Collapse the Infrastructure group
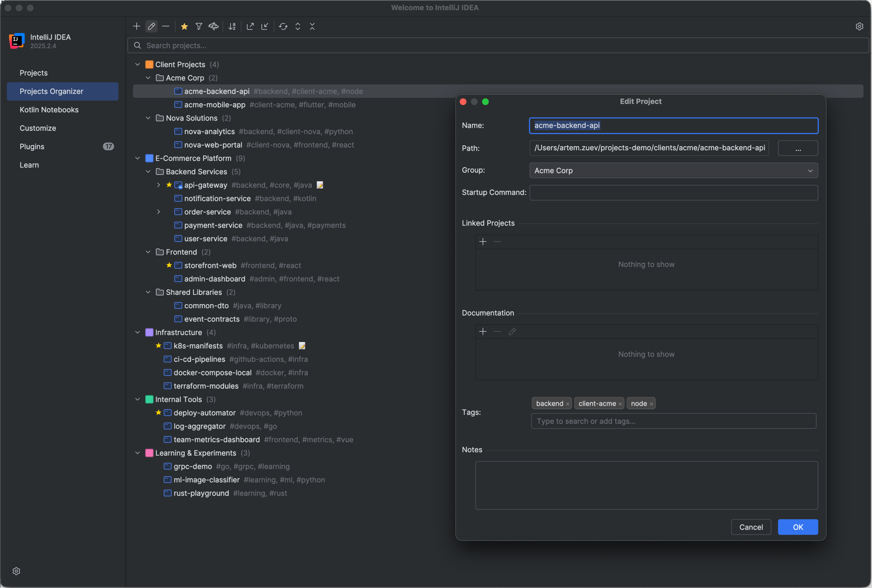 click(137, 332)
